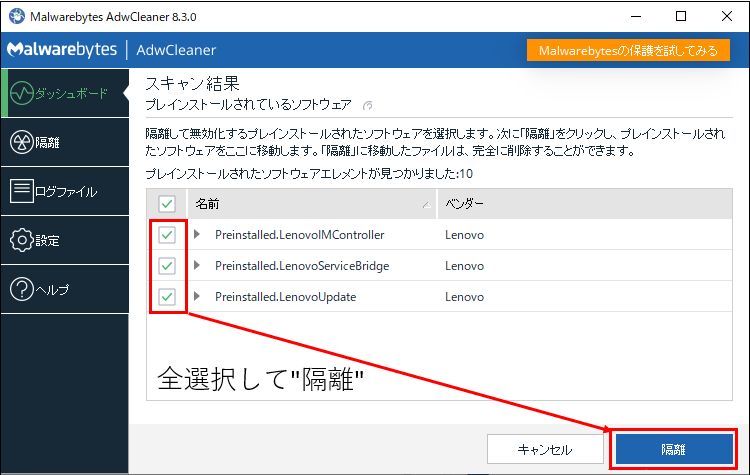The image size is (750, 475).
Task: Uncheck the Preinstalled.LenovoServiceBridge checkbox
Action: pos(167,266)
